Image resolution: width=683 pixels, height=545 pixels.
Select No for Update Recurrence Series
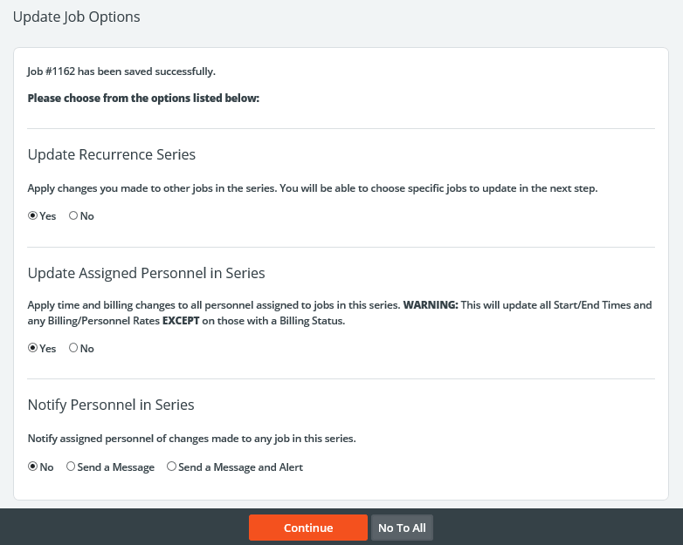(x=74, y=216)
